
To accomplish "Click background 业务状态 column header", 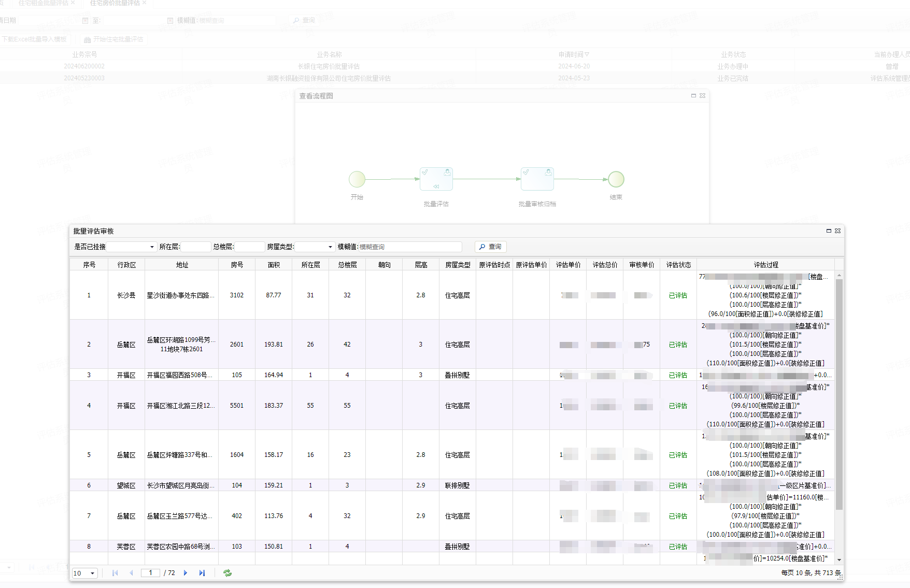I will (733, 54).
